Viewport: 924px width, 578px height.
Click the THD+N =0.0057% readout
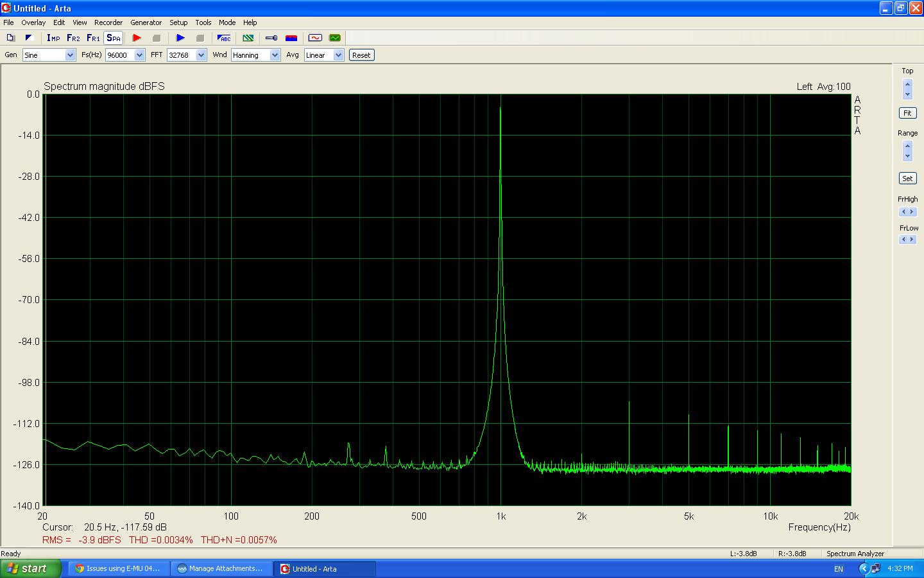(239, 540)
